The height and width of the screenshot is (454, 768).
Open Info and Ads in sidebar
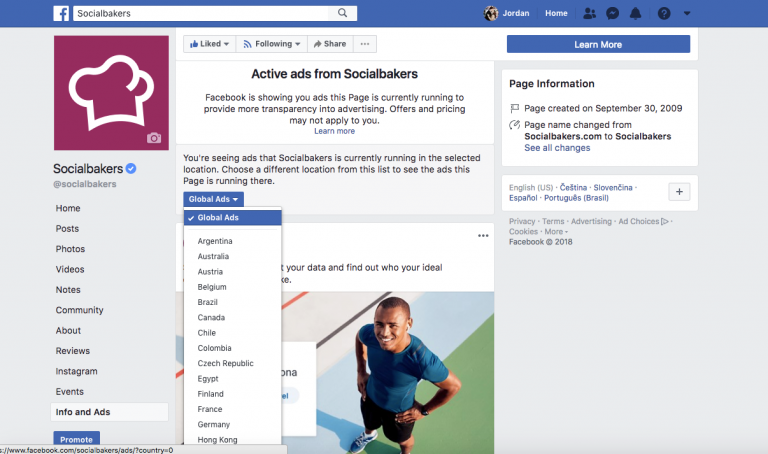pyautogui.click(x=83, y=412)
